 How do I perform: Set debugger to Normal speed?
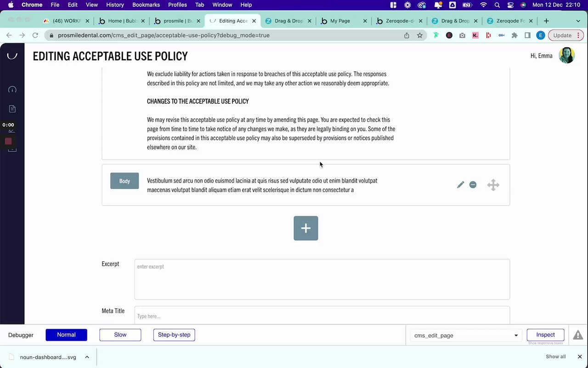click(66, 335)
